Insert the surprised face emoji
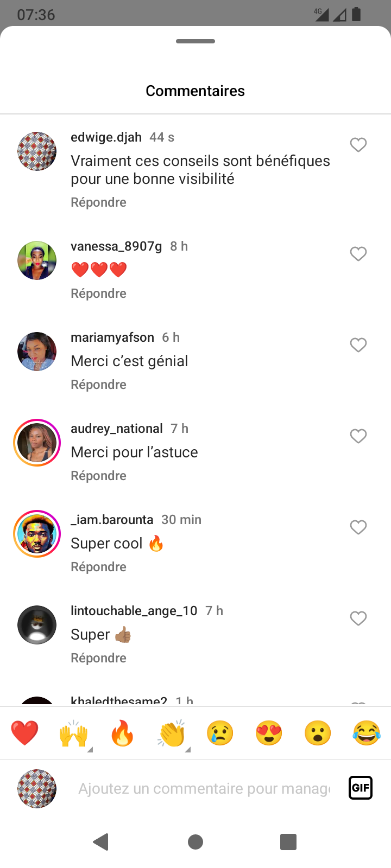Image resolution: width=391 pixels, height=868 pixels. [x=318, y=733]
